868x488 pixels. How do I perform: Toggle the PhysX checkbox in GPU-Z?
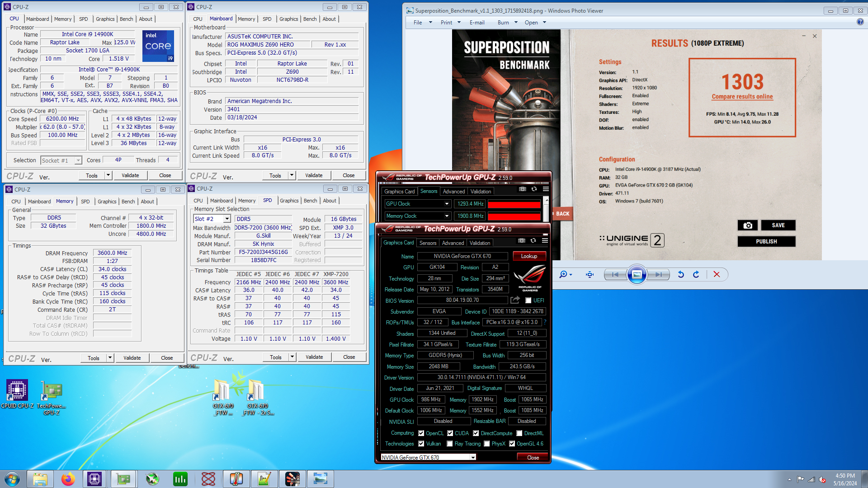(x=486, y=444)
